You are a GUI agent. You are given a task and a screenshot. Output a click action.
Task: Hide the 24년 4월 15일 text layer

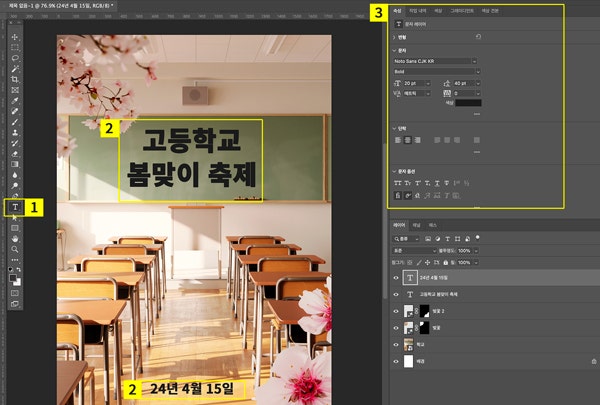click(x=396, y=278)
